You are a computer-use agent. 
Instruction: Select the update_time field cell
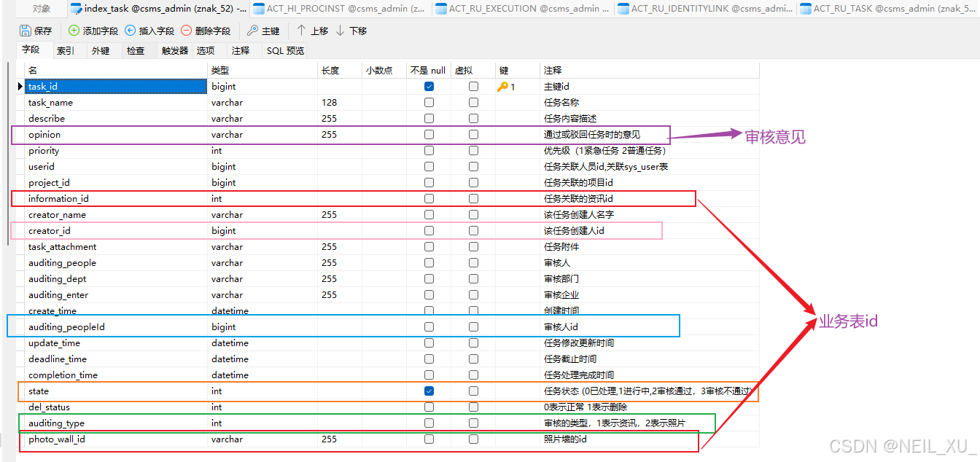coord(116,342)
